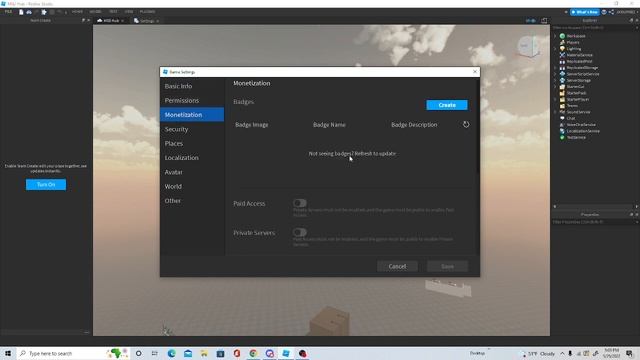Open the HOME ribbon tab
This screenshot has height=360, width=640.
77,12
